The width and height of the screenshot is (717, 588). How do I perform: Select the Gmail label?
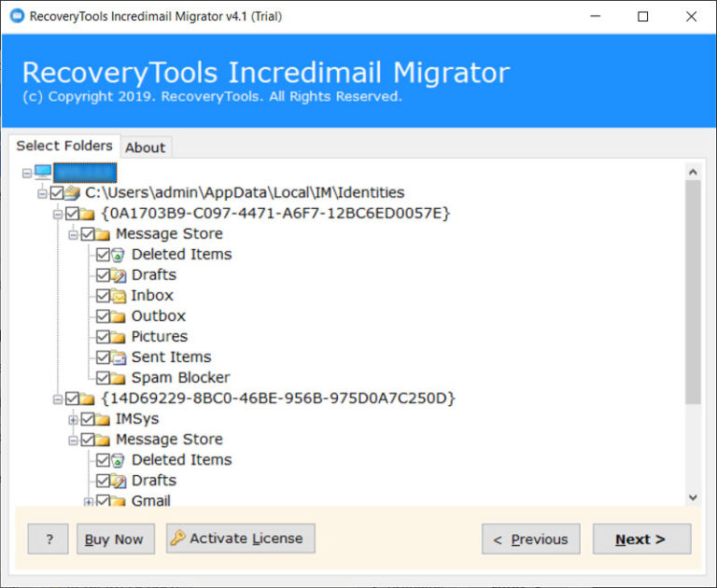pyautogui.click(x=151, y=501)
